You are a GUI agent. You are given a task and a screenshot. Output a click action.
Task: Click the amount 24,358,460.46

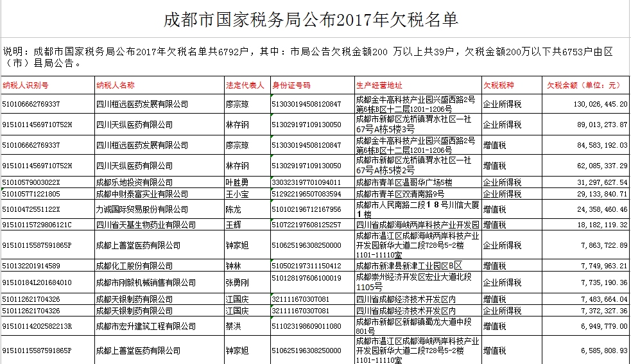tap(602, 209)
